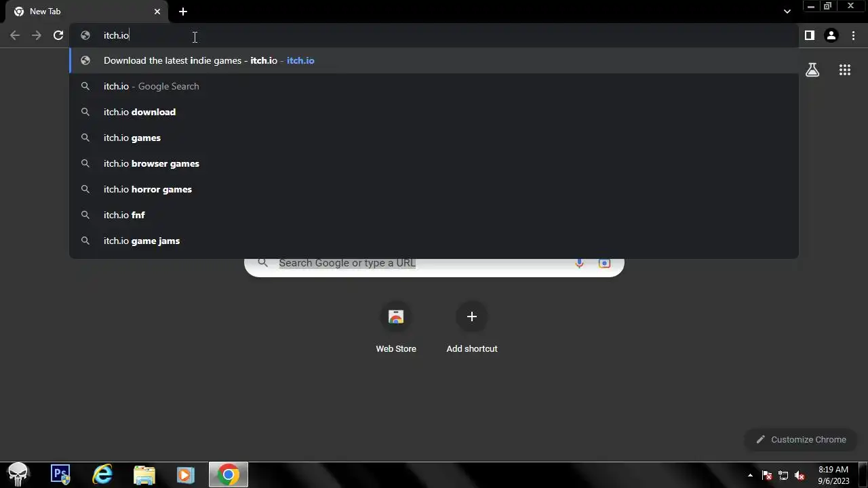Click the forward navigation arrow
The height and width of the screenshot is (488, 868).
pyautogui.click(x=37, y=35)
